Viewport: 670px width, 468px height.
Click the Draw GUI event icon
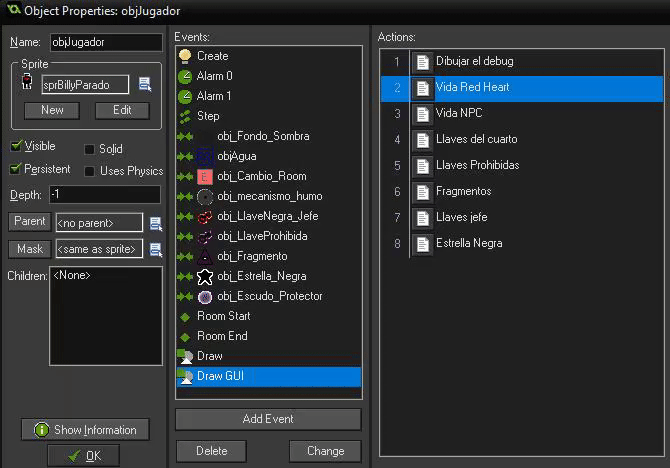pyautogui.click(x=185, y=377)
